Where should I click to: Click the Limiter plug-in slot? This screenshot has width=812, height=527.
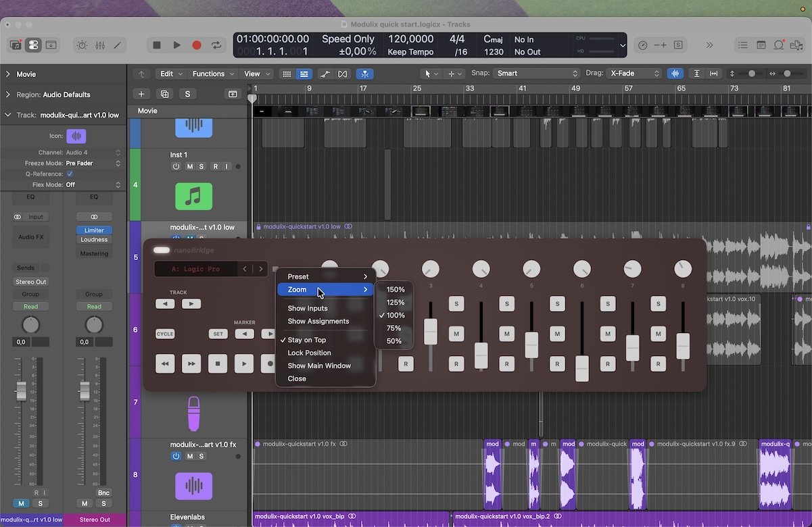pos(94,230)
